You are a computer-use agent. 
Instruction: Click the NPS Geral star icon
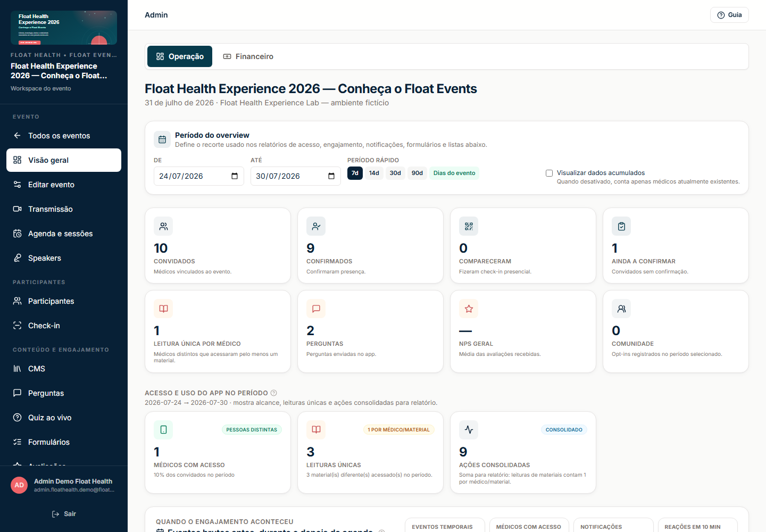coord(469,309)
